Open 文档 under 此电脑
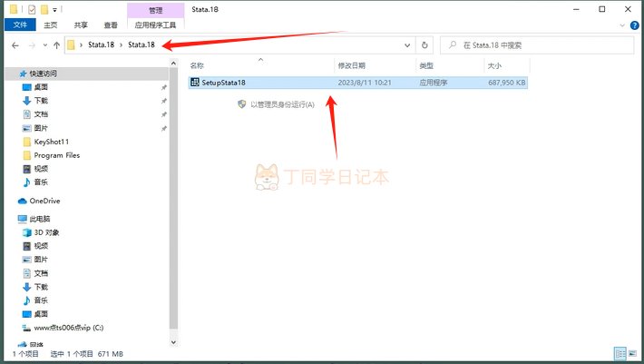Screen dimensions: 644x364 [x=41, y=273]
